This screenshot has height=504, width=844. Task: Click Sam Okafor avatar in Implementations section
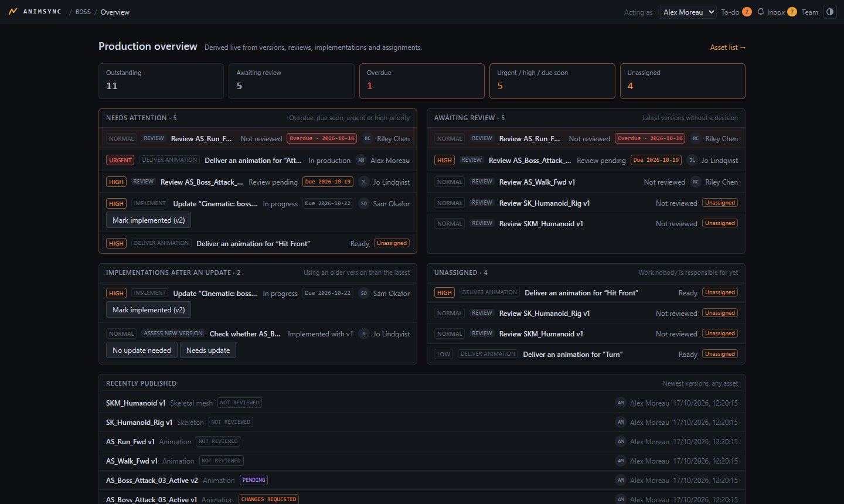(x=364, y=294)
